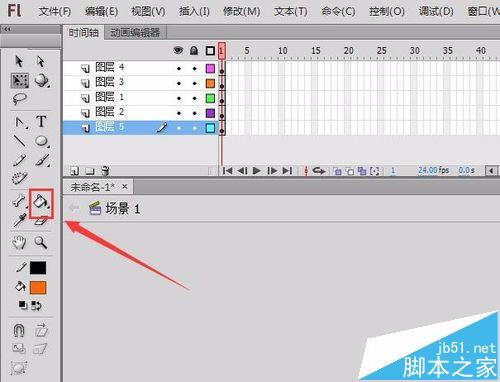Select the Brush tool
The image size is (500, 382).
click(x=42, y=160)
